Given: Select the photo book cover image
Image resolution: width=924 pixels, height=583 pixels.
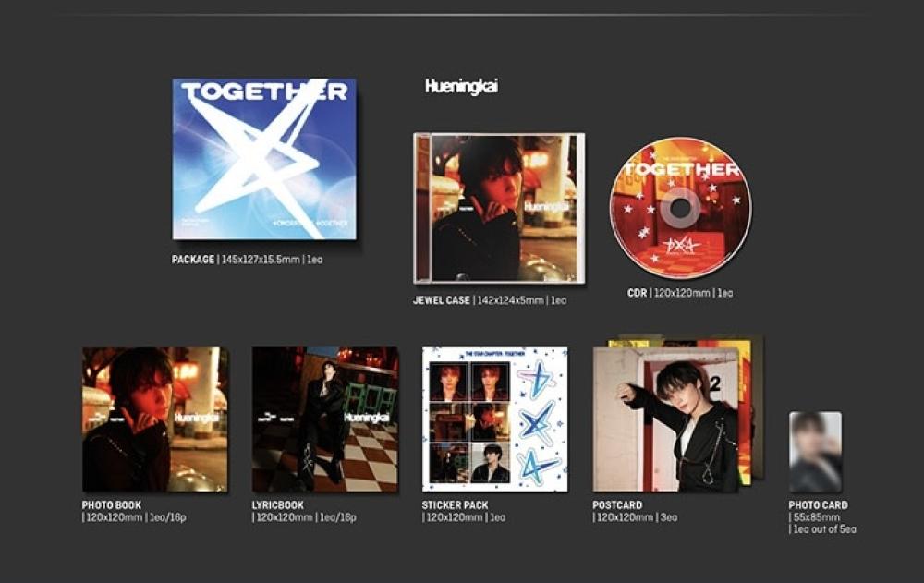Looking at the screenshot, I should 154,419.
